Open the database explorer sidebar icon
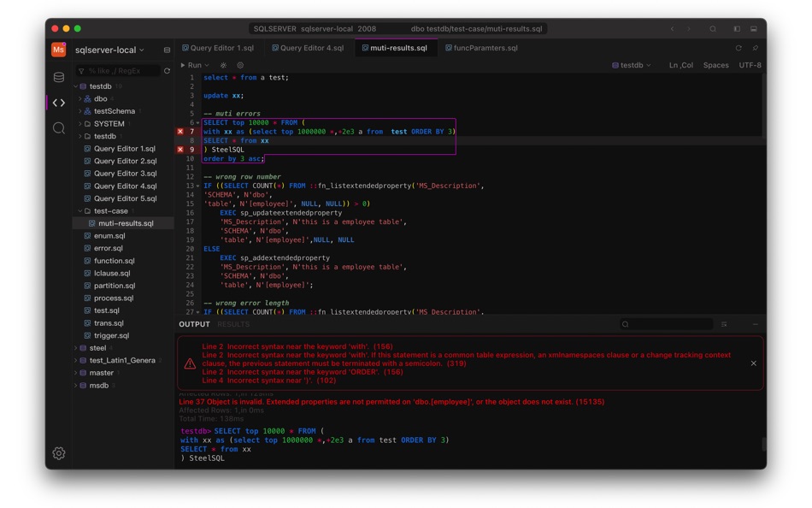 [x=58, y=77]
